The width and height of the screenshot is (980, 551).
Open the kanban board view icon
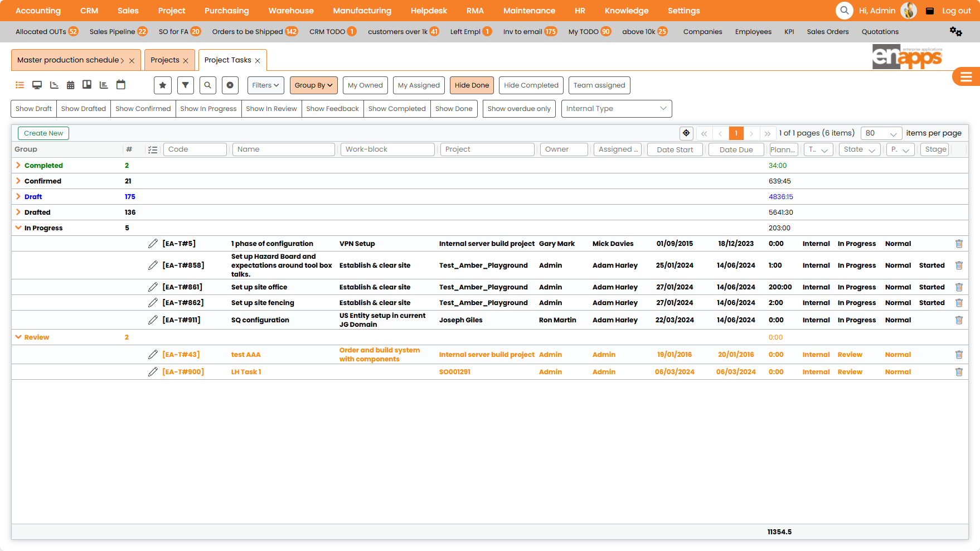[87, 85]
